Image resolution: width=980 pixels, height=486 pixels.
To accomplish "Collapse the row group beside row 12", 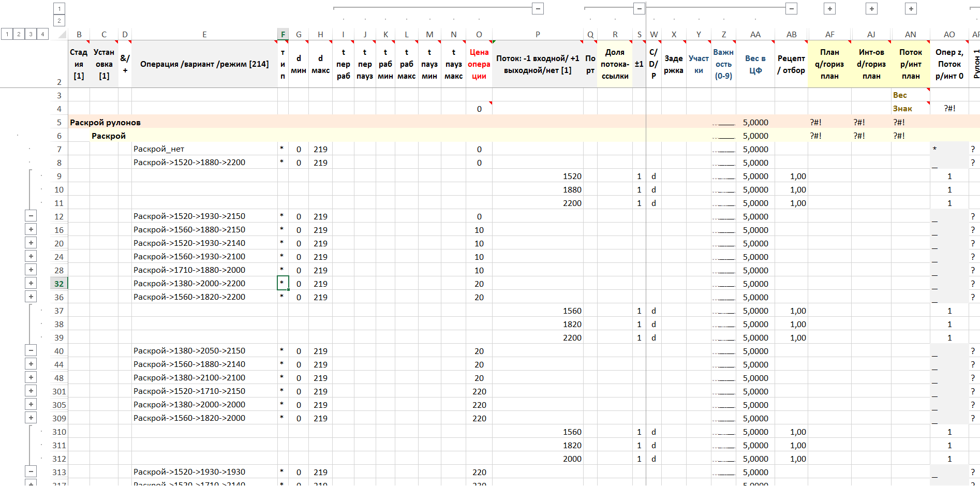I will (31, 216).
